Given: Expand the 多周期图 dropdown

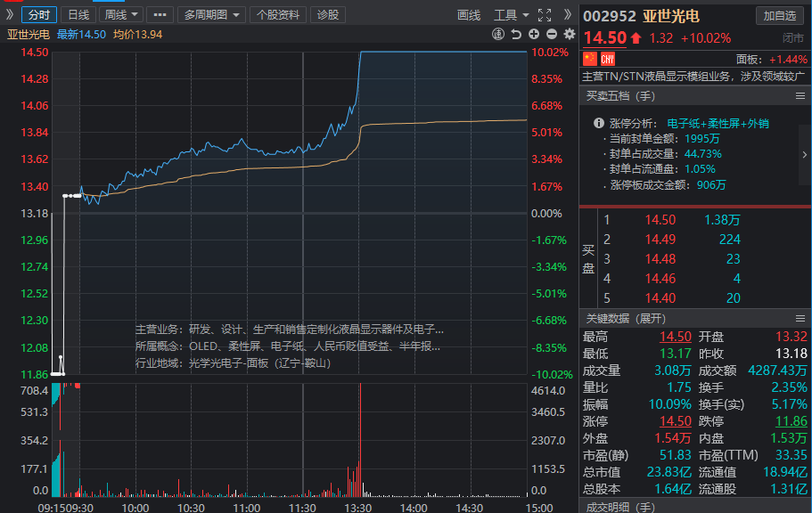Looking at the screenshot, I should (212, 14).
